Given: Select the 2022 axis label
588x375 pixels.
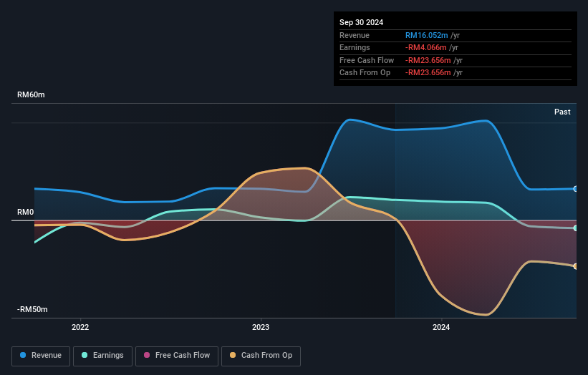Looking at the screenshot, I should (x=80, y=327).
